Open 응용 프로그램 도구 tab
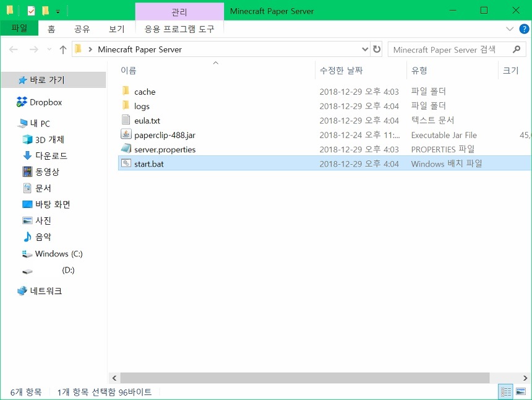532x400 pixels. (179, 29)
